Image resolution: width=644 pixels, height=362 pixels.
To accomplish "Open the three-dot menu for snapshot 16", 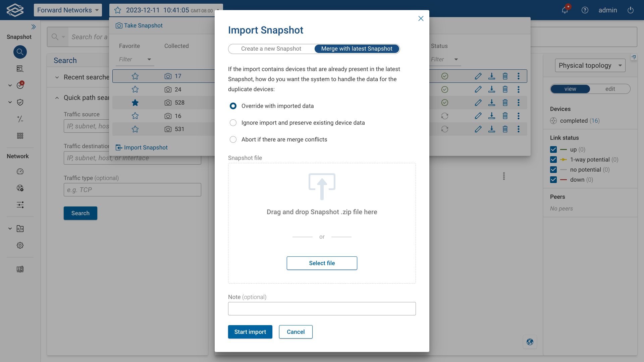I will point(519,116).
